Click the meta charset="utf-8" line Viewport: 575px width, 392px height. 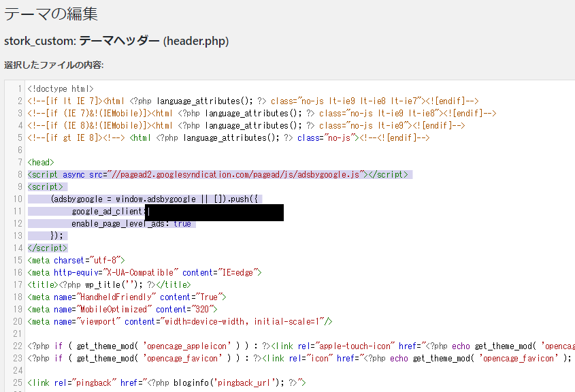click(x=76, y=261)
